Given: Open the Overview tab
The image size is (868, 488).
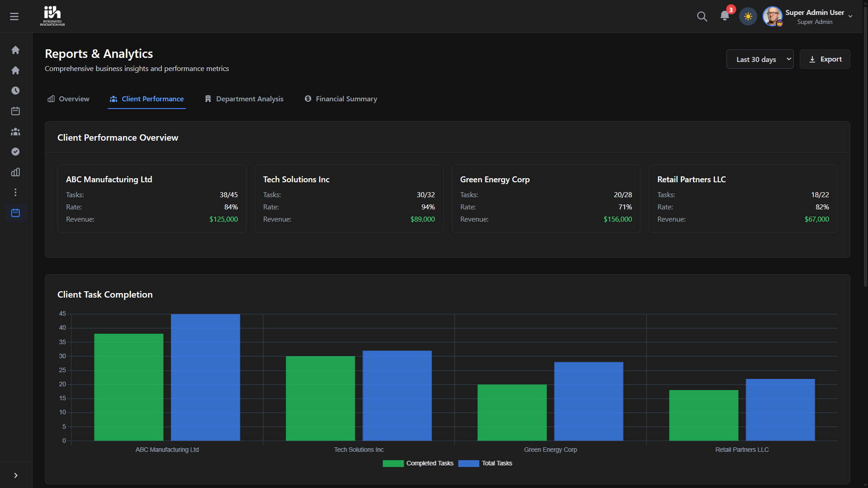Looking at the screenshot, I should pyautogui.click(x=69, y=99).
